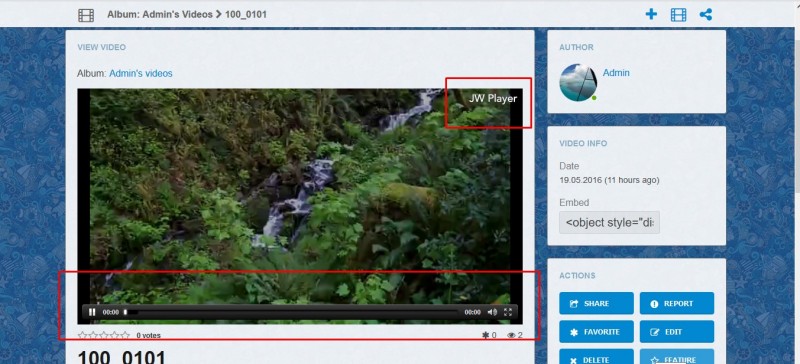This screenshot has height=364, width=800.
Task: Click the plus add icon in header
Action: (651, 14)
